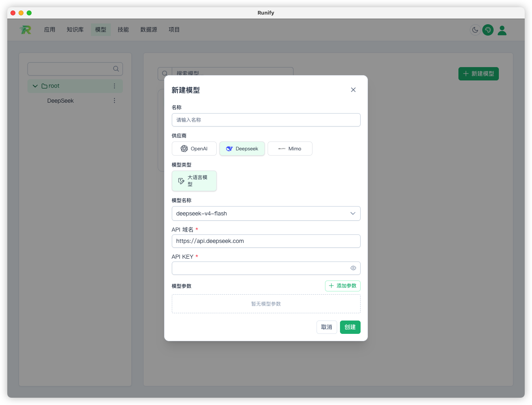The image size is (532, 405).
Task: Focus the sidebar search box
Action: [x=75, y=69]
